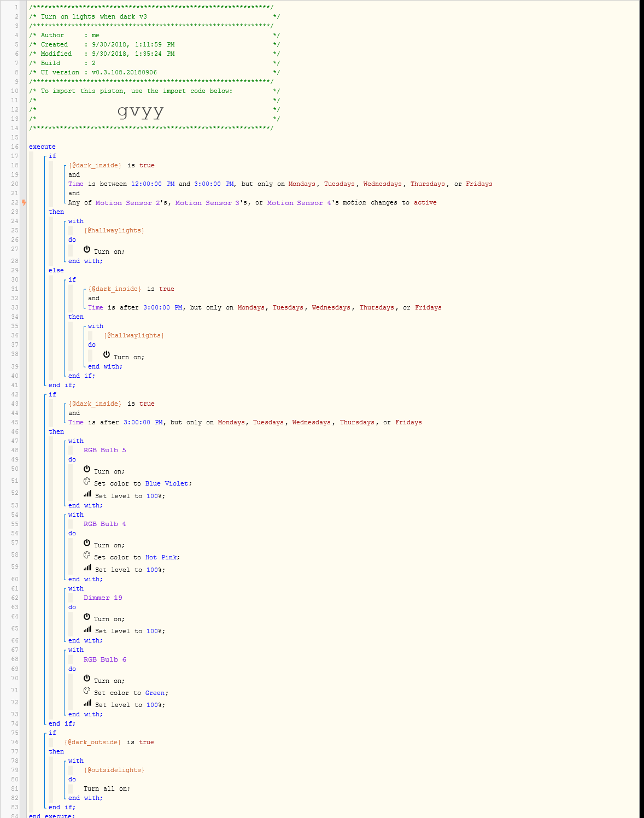
Task: Click the level bars icon under RGB Bulb 6
Action: click(x=87, y=703)
